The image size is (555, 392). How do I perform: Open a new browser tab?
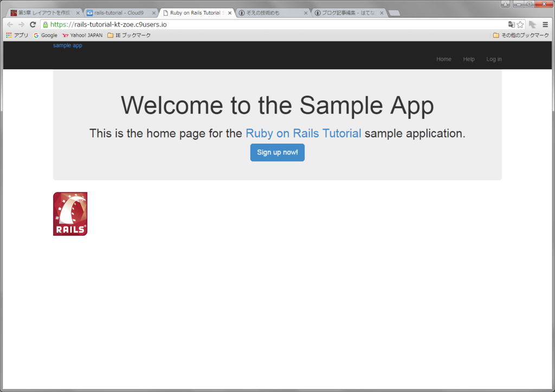point(395,13)
